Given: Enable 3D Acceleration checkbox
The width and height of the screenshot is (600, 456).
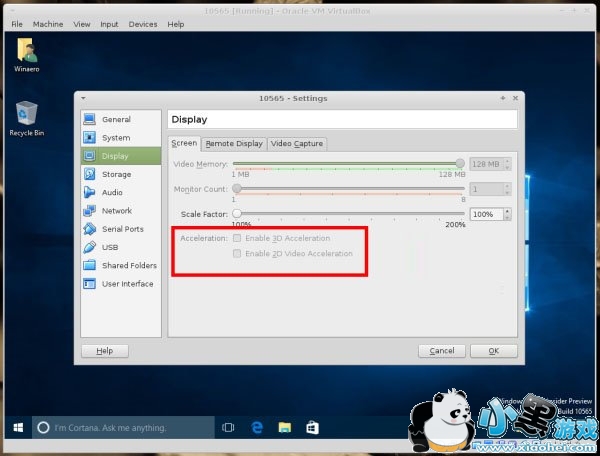Looking at the screenshot, I should (237, 238).
